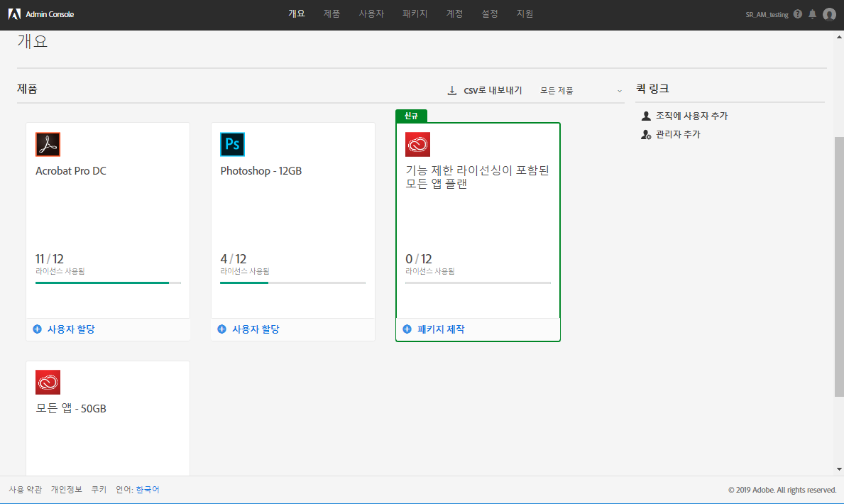
Task: Navigate to the 사용자 section
Action: point(371,13)
